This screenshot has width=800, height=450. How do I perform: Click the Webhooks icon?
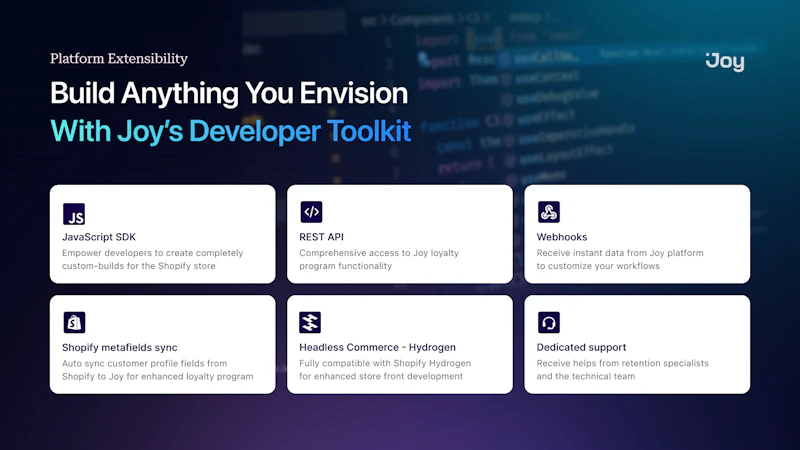point(548,212)
